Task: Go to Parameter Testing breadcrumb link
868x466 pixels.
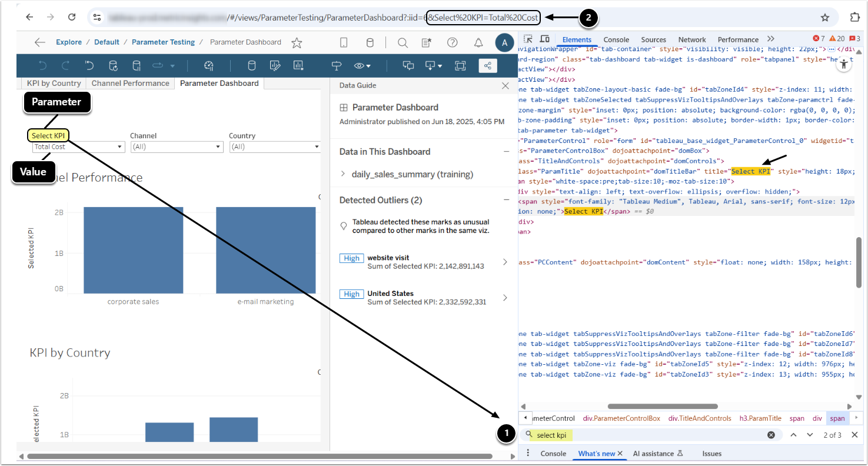Action: (x=163, y=42)
